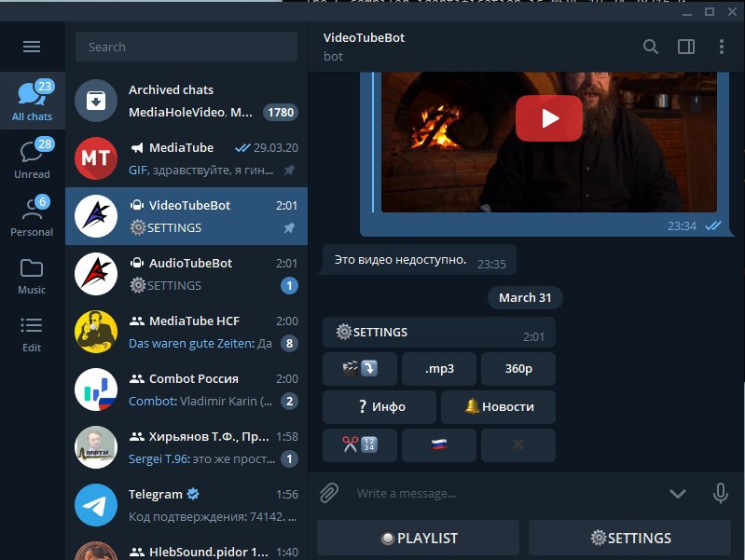
Task: Play the YouTube video preview
Action: pyautogui.click(x=549, y=118)
